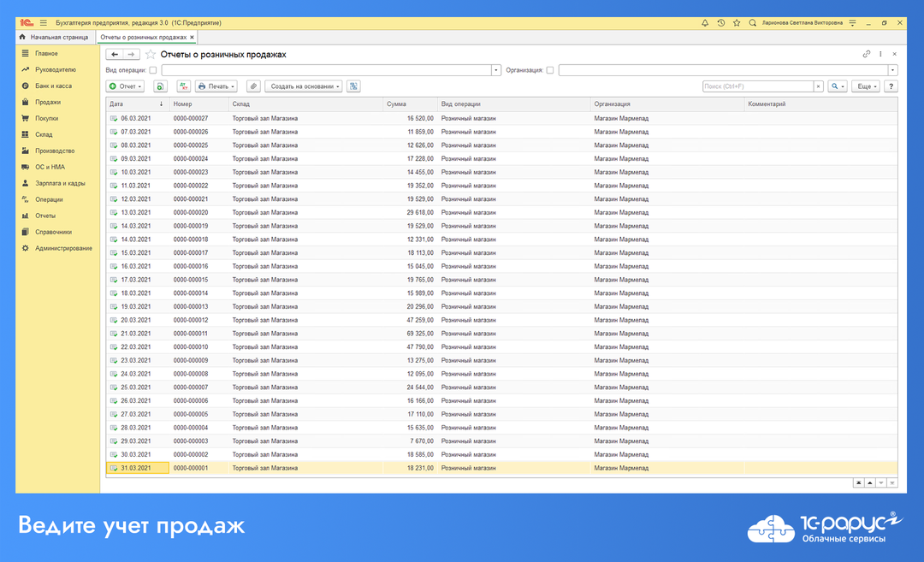Screen dimensions: 924x562
Task: Sort by the Организация column header
Action: (667, 104)
